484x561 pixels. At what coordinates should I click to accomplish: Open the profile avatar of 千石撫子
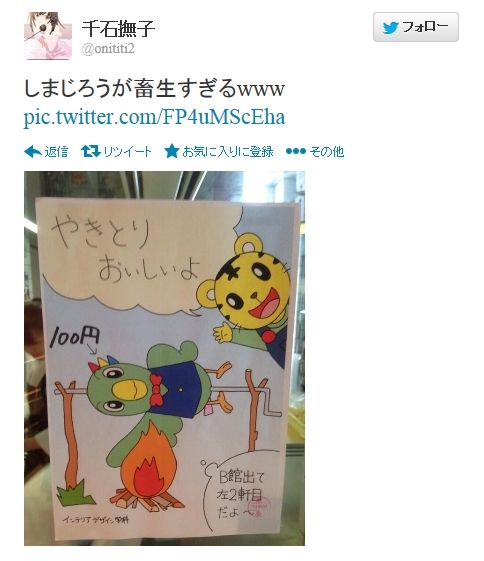[x=48, y=35]
